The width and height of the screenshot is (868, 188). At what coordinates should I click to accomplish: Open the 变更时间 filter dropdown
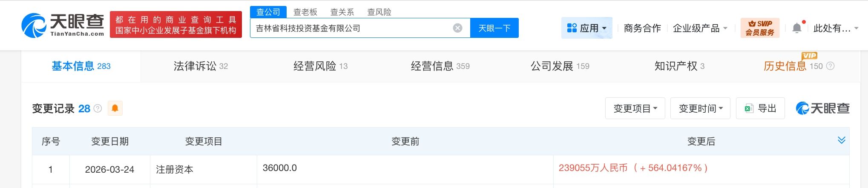click(700, 108)
